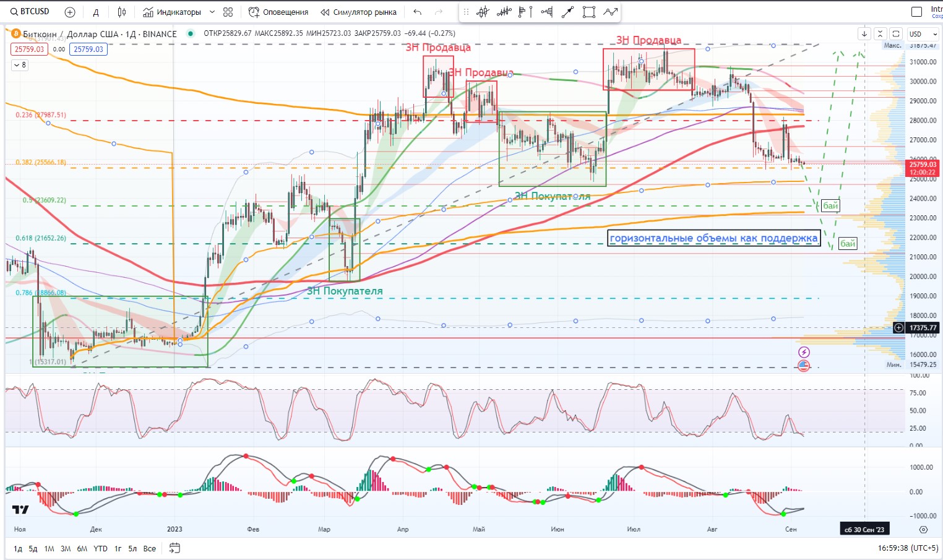943x560 pixels.
Task: Collapse pane with arrows icon
Action: click(x=881, y=34)
